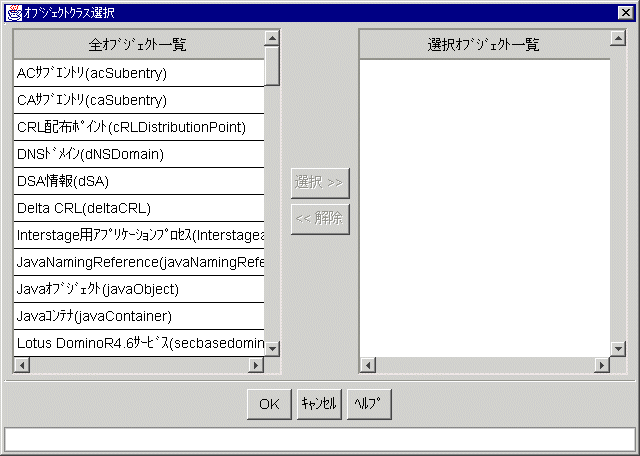Click left arrow of right list horizontal scrollbar
This screenshot has height=456, width=640.
point(368,365)
